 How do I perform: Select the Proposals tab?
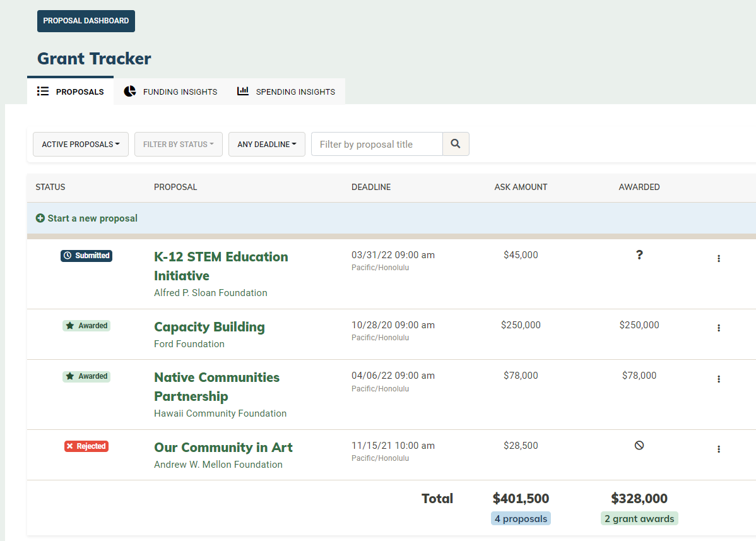click(x=70, y=91)
